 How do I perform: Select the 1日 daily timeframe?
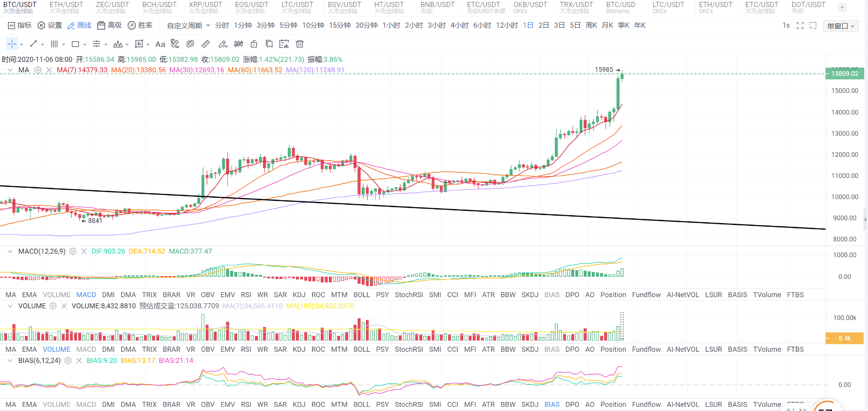click(528, 25)
